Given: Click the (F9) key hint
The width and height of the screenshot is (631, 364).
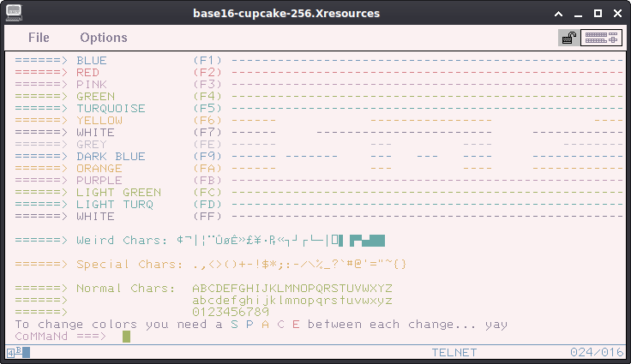Looking at the screenshot, I should click(x=207, y=157).
